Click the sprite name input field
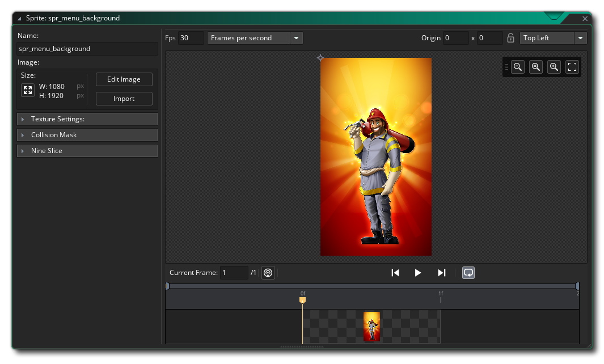 click(x=87, y=49)
